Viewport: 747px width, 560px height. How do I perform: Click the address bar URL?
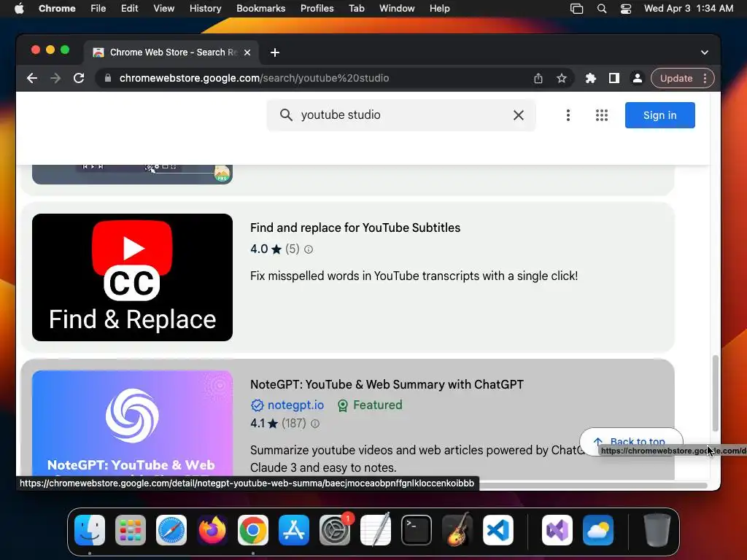pos(254,78)
